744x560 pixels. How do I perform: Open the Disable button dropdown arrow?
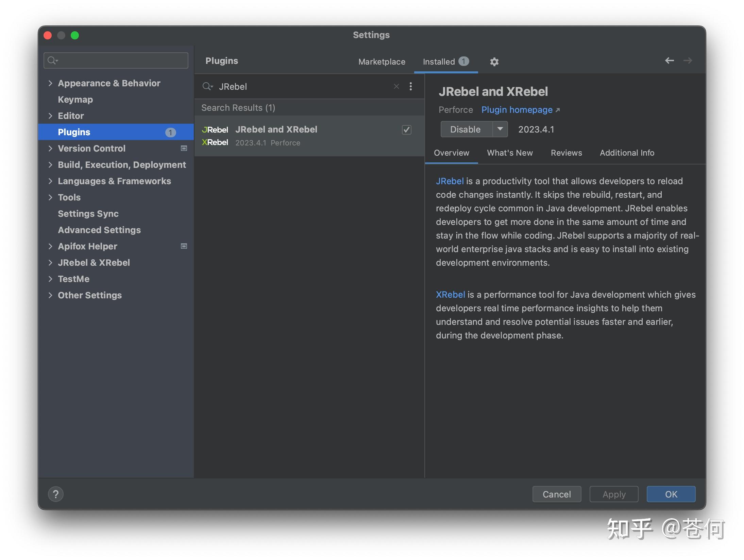point(500,129)
